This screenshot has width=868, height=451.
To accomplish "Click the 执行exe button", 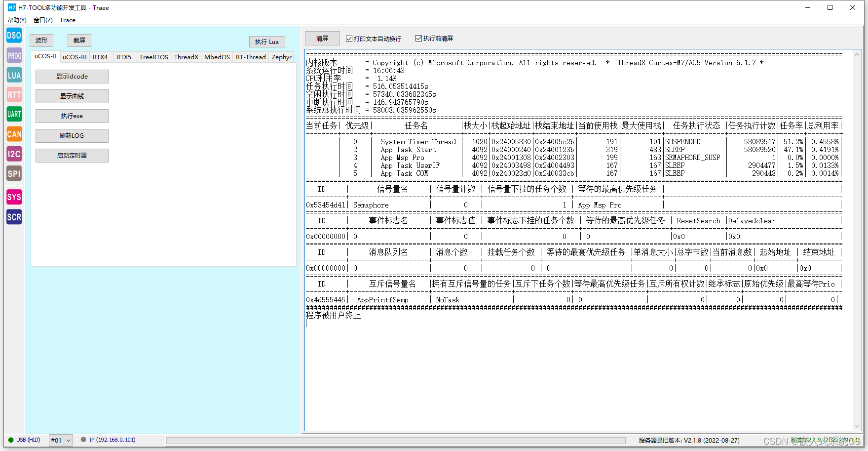I will pyautogui.click(x=72, y=116).
